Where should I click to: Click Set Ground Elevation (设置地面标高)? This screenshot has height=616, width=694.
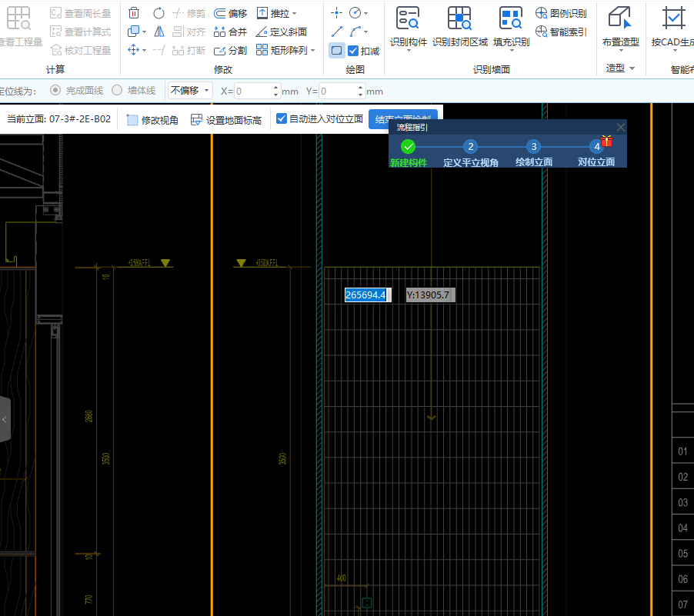tap(226, 120)
